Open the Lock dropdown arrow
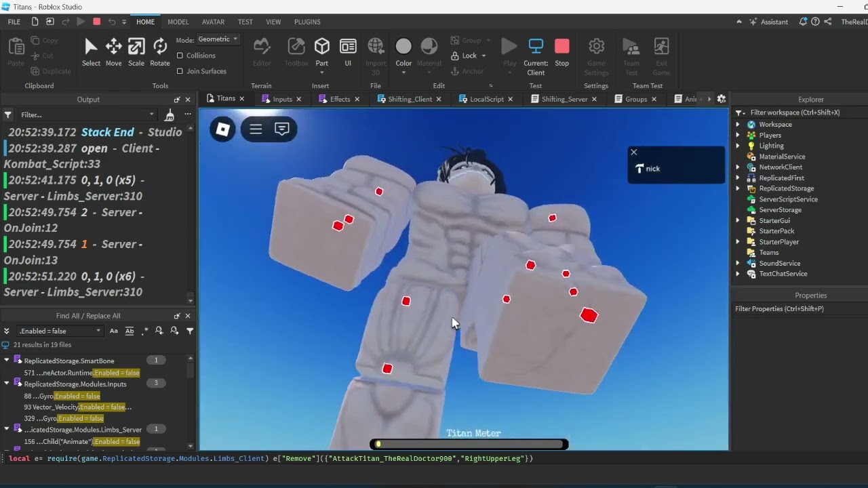The height and width of the screenshot is (488, 868). click(x=484, y=56)
